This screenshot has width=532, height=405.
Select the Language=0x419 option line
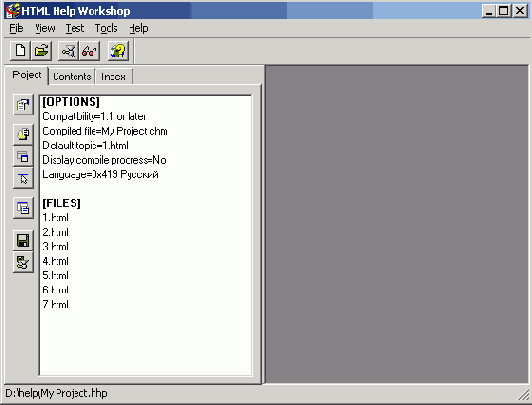pos(100,174)
